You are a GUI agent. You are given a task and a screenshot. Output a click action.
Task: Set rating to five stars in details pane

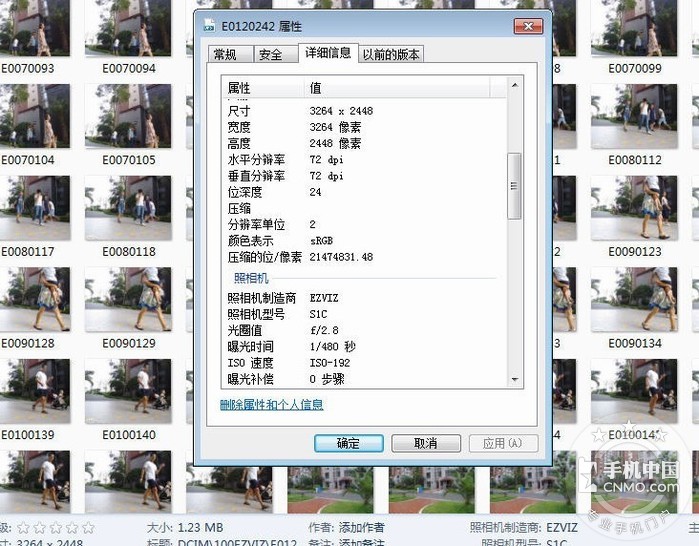click(x=87, y=527)
